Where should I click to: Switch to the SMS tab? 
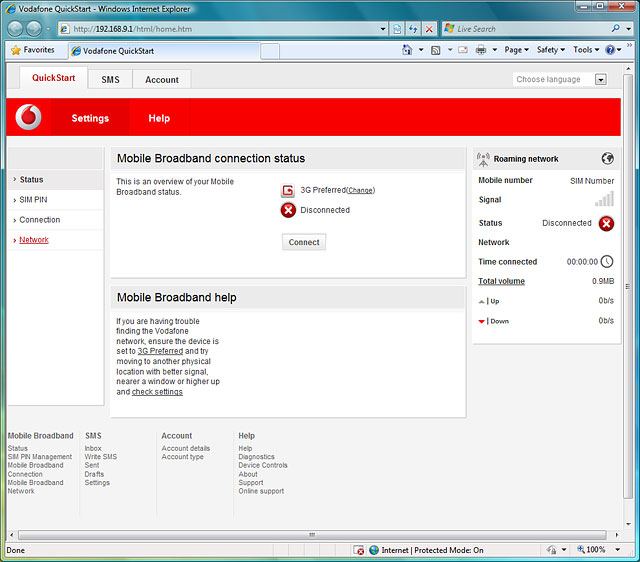coord(110,79)
